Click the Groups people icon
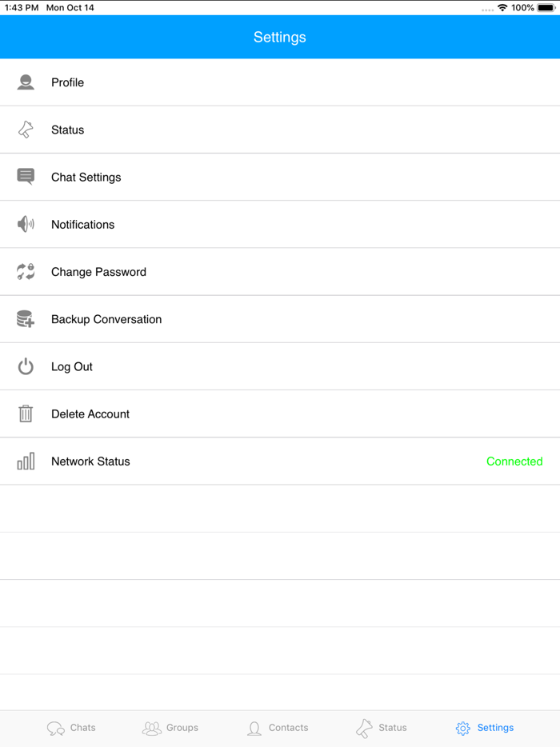 [152, 728]
